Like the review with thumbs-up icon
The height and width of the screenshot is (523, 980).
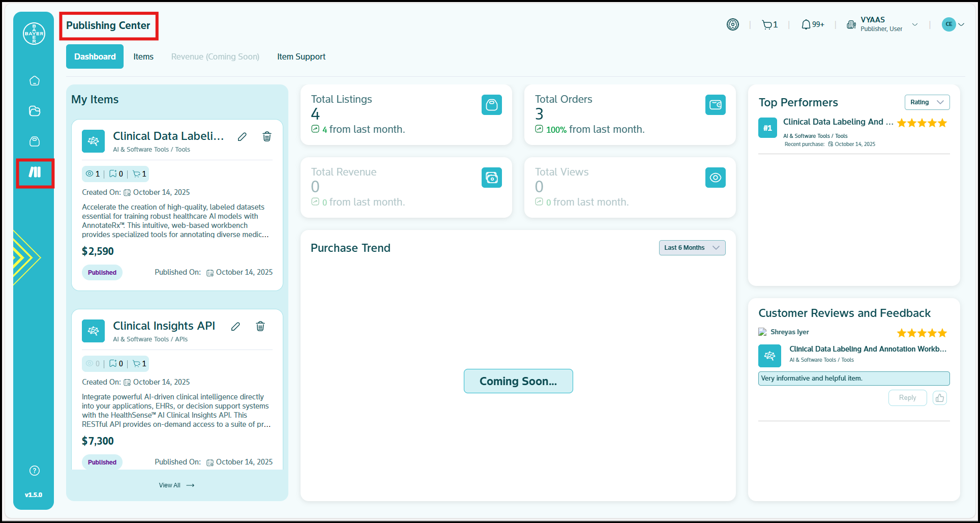tap(939, 398)
